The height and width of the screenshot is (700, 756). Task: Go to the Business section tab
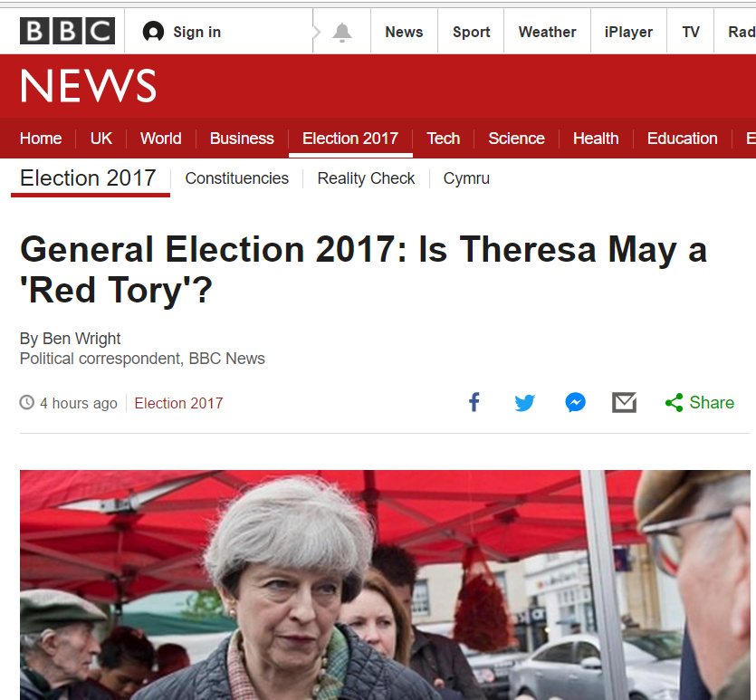coord(242,139)
